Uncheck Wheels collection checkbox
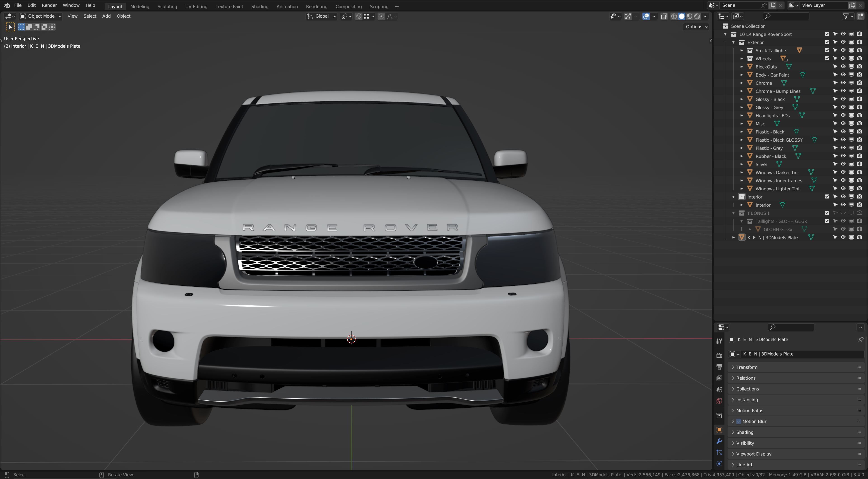 pyautogui.click(x=827, y=58)
